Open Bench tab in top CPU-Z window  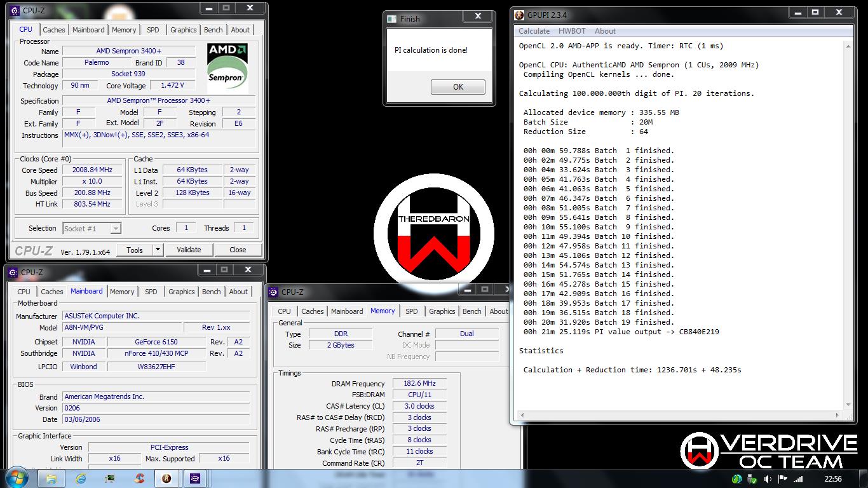(x=214, y=30)
